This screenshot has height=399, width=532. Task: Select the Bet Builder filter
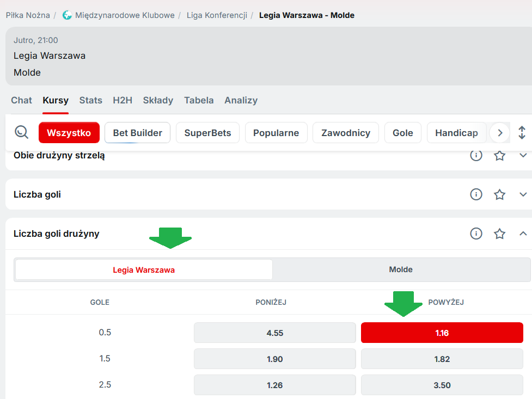(x=137, y=133)
